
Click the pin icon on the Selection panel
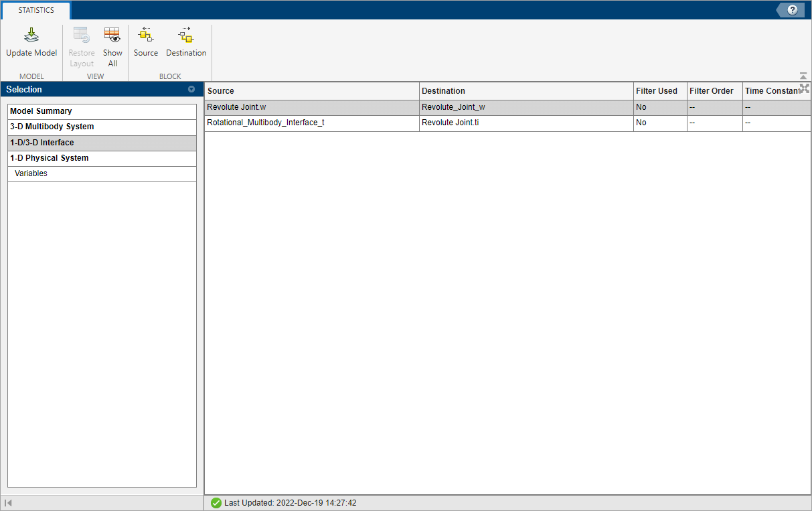[x=192, y=89]
